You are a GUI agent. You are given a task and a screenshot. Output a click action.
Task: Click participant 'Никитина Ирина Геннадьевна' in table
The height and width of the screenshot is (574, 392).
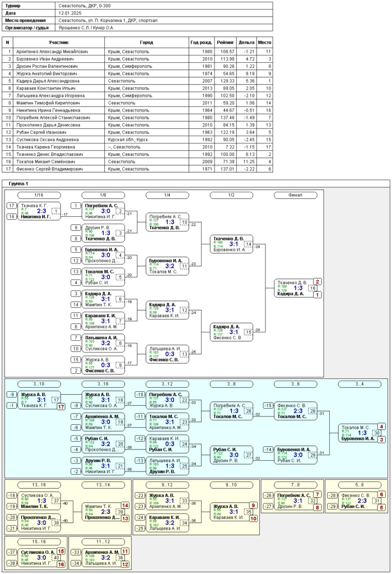pyautogui.click(x=49, y=110)
